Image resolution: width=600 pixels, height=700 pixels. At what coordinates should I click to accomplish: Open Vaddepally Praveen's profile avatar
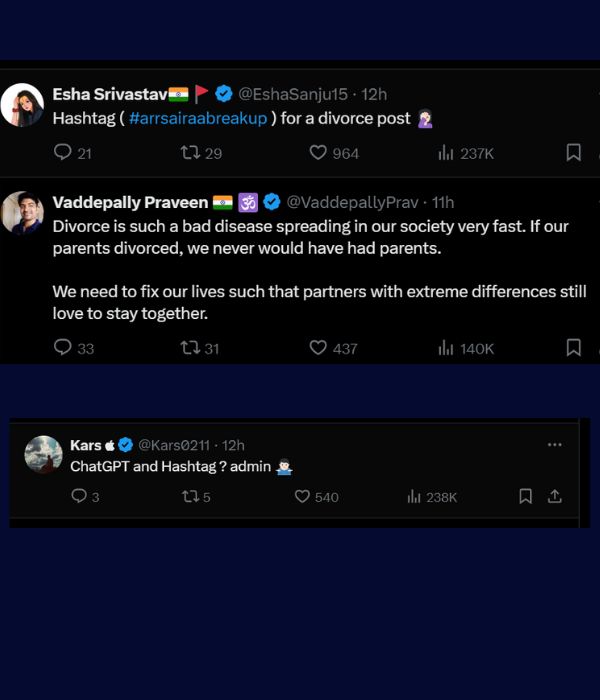point(22,213)
